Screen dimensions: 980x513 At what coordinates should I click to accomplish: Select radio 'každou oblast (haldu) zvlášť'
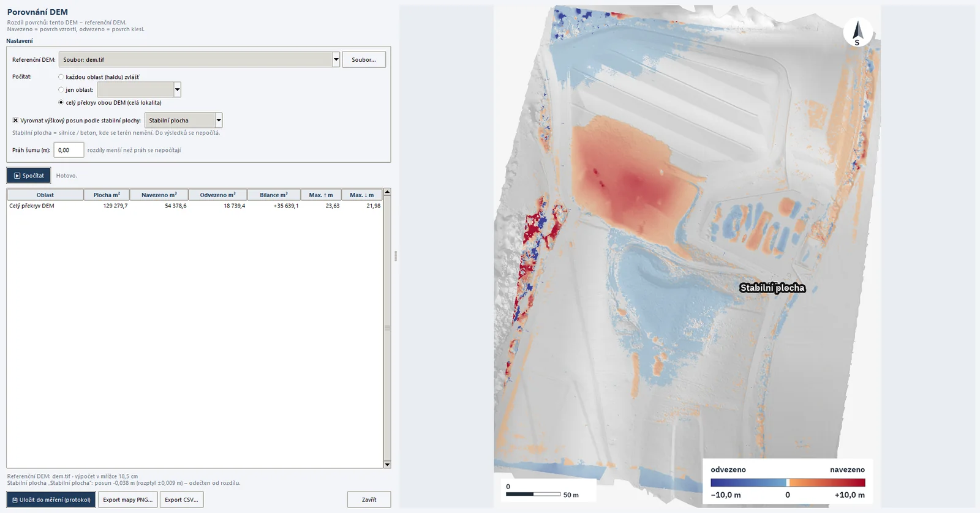[x=61, y=77]
